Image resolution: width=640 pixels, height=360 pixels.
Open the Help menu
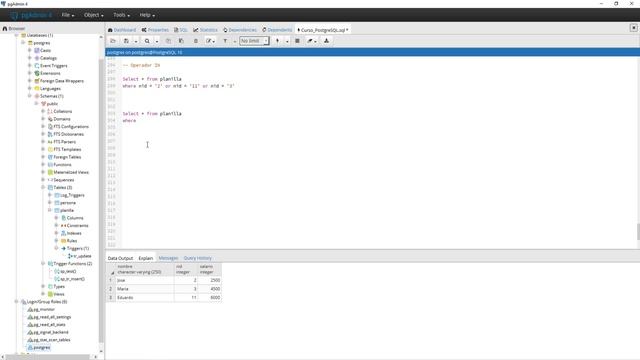(147, 15)
